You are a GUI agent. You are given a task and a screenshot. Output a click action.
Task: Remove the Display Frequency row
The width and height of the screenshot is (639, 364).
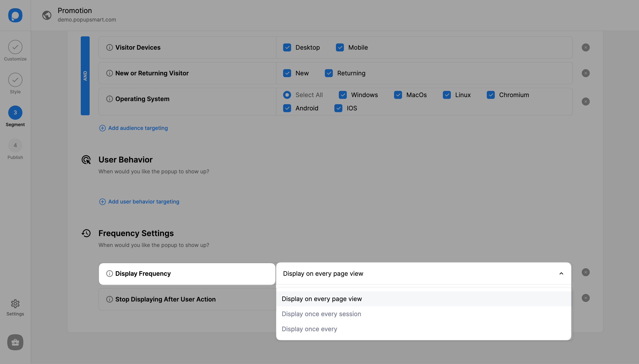[586, 272]
